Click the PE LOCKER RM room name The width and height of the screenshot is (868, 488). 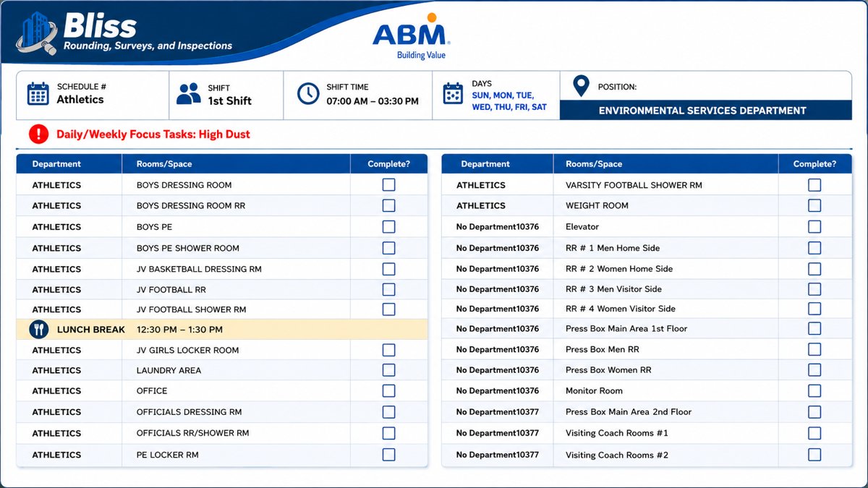(x=167, y=455)
